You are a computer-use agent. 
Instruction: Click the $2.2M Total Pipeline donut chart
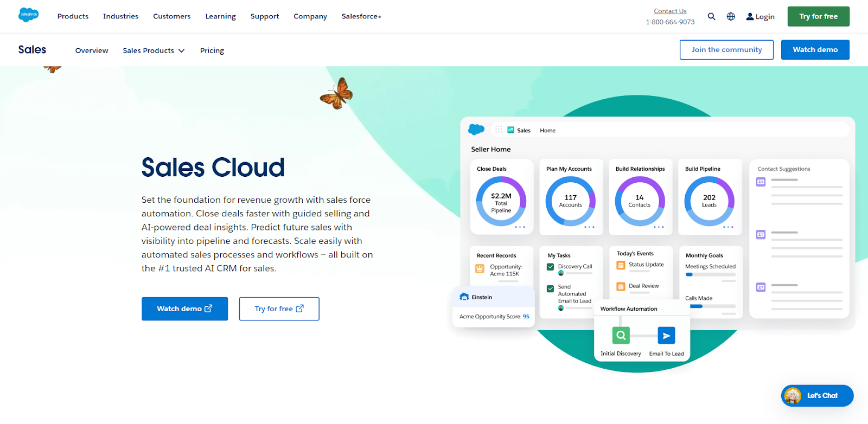[501, 201]
